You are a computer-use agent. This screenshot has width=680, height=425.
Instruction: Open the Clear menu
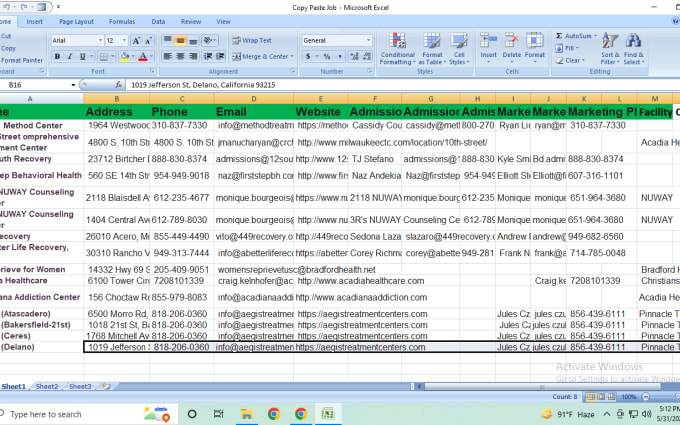coord(571,60)
